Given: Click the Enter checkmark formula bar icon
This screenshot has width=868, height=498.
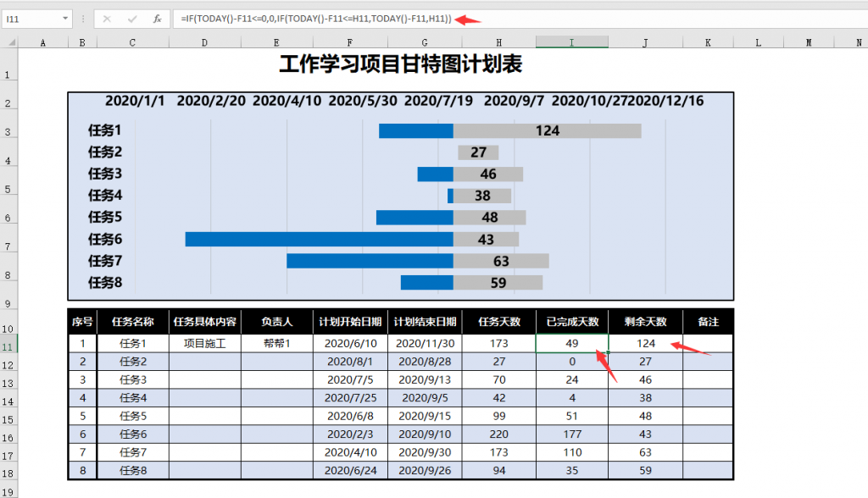Looking at the screenshot, I should pos(131,19).
